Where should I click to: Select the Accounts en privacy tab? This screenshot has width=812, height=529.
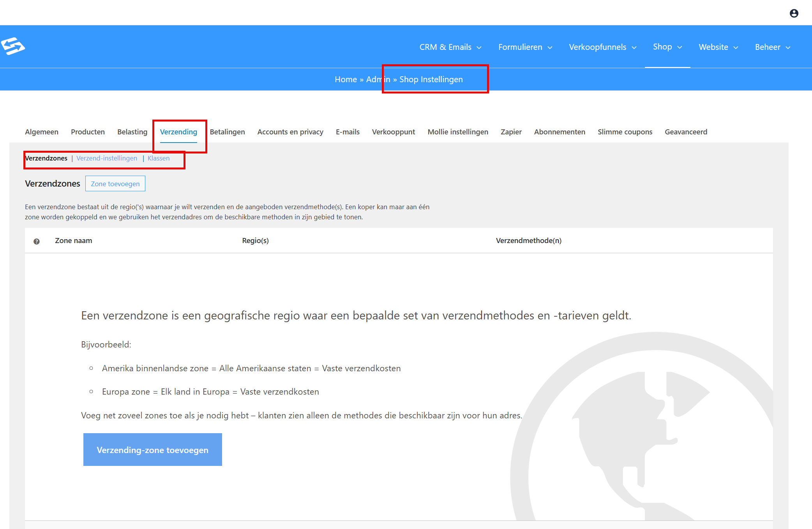[290, 132]
